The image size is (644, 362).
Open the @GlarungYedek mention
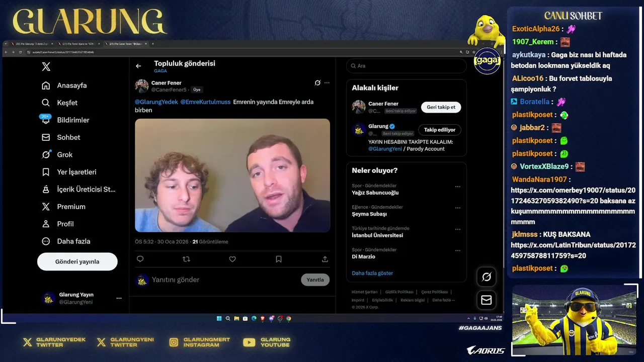click(156, 102)
